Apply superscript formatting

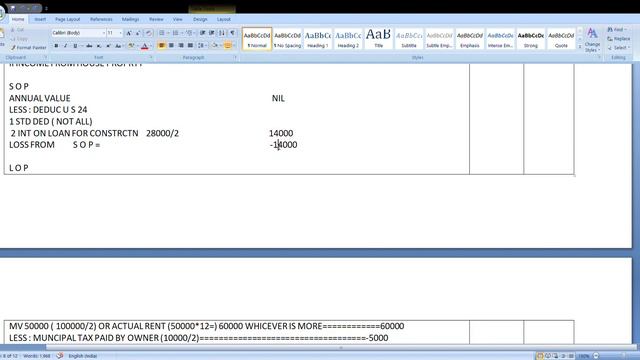coord(108,46)
